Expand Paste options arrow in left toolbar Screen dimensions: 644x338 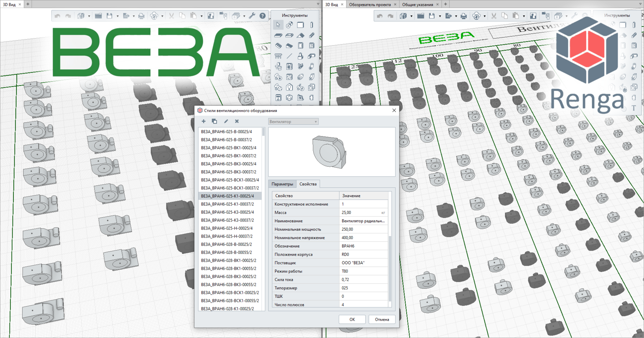tap(202, 16)
